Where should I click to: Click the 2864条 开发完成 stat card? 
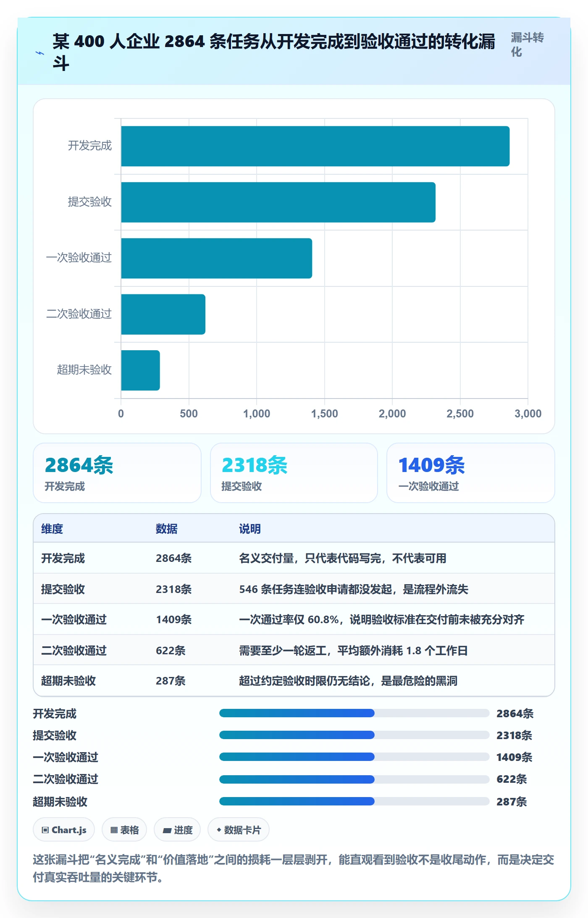[117, 473]
